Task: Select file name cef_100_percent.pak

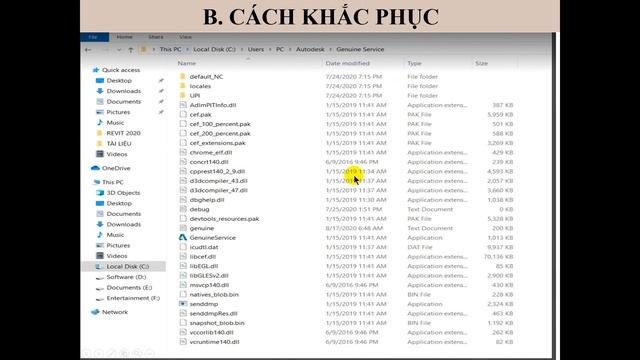Action: [220, 124]
